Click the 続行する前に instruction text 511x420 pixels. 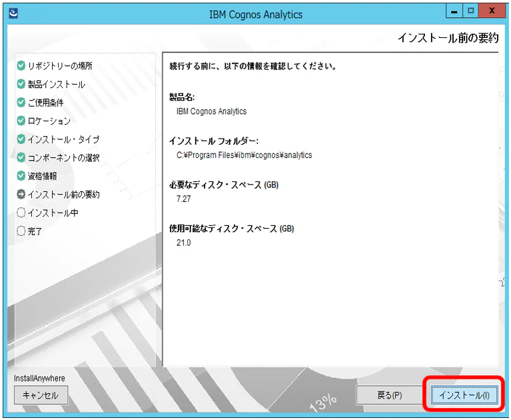pos(253,66)
